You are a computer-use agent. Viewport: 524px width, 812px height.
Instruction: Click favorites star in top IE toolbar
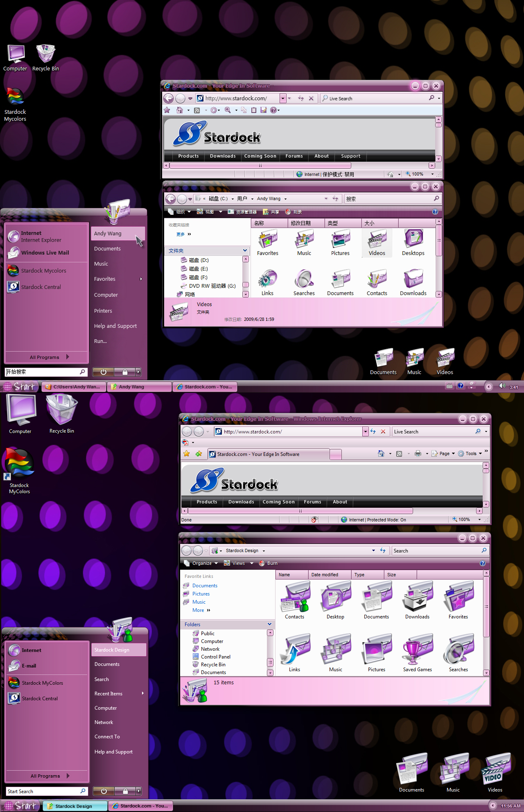tap(167, 110)
